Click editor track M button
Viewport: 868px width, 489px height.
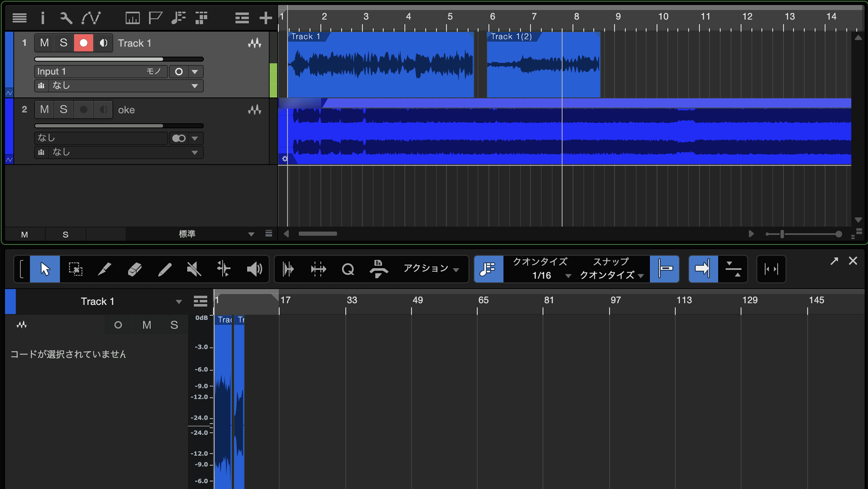coord(147,325)
